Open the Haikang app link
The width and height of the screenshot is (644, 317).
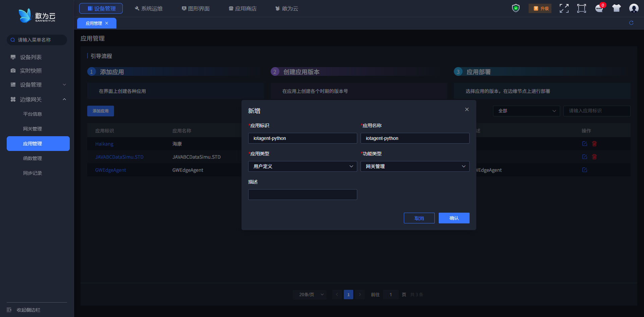(104, 144)
